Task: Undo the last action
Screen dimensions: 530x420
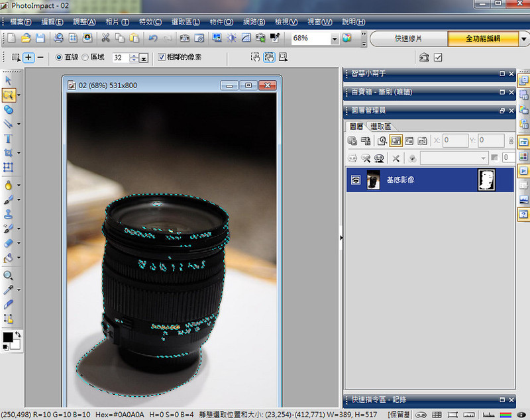Action: [153, 38]
